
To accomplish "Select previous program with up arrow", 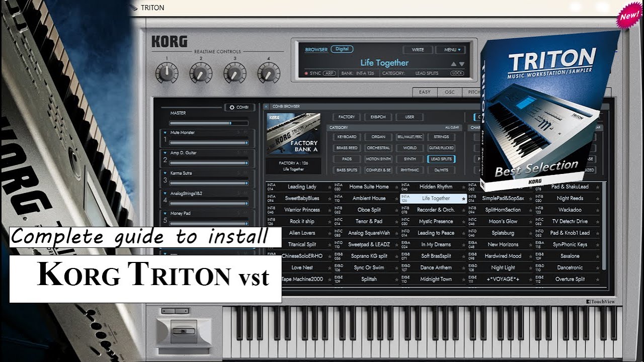I will pos(453,64).
